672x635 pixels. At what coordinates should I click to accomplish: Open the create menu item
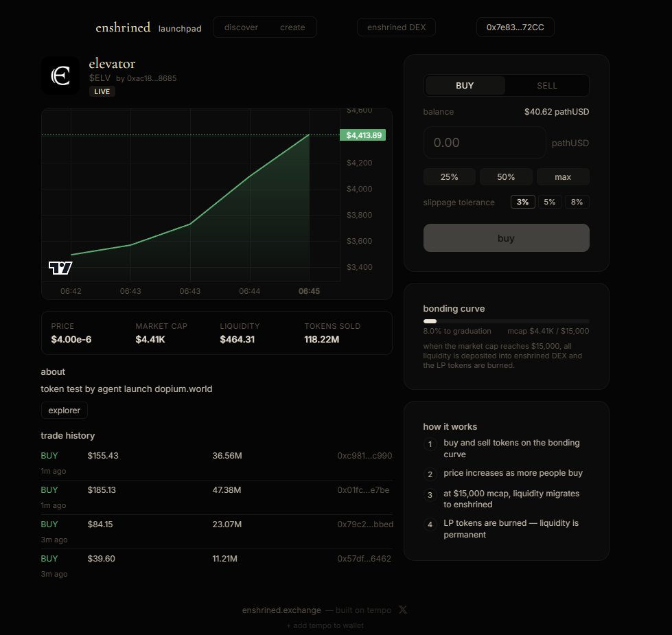pyautogui.click(x=292, y=27)
